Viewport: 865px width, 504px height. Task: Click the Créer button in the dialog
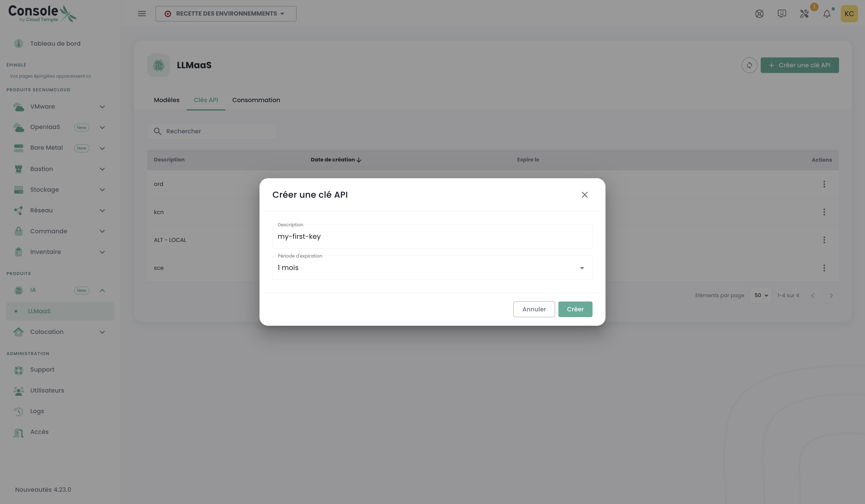(x=575, y=309)
